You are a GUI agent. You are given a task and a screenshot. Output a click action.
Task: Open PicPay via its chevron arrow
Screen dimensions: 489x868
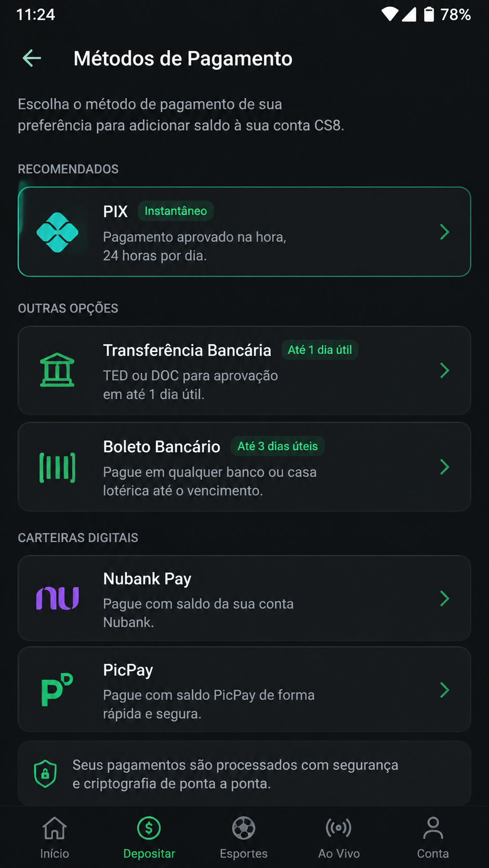[x=444, y=690]
